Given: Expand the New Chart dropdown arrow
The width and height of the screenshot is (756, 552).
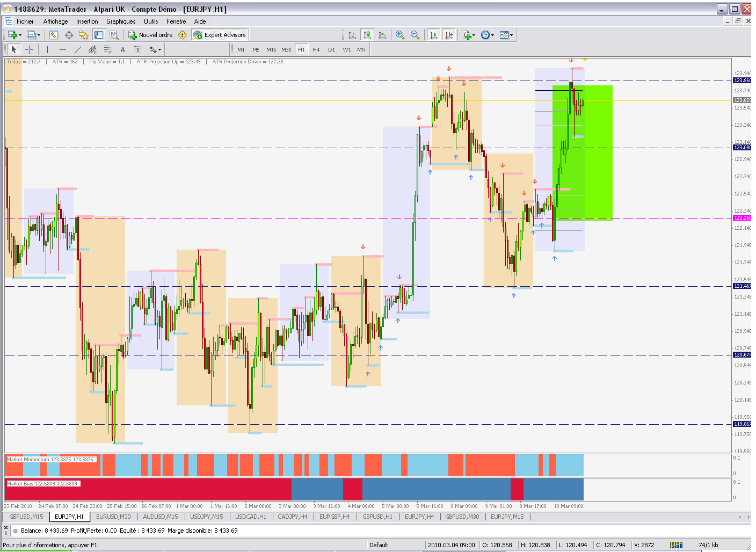Looking at the screenshot, I should (x=20, y=35).
